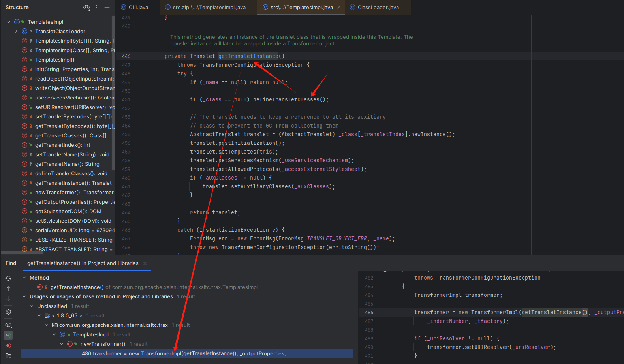The image size is (624, 364).
Task: Select setTransletBytecodes(byte[][]) in Structure
Action: (x=74, y=116)
